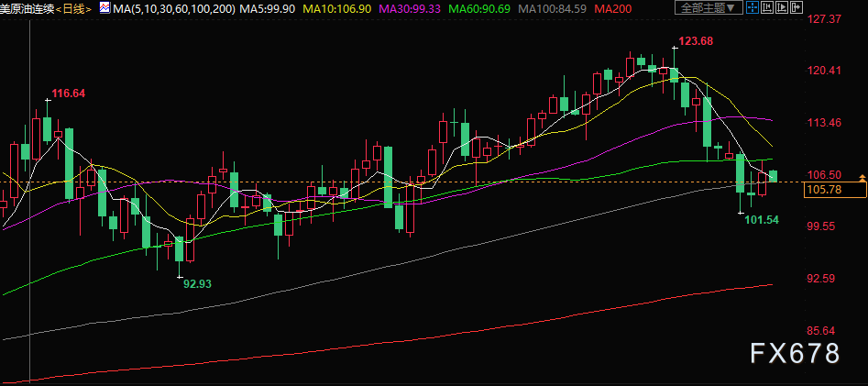Click the last green candlestick on the right
Viewport: 868px width, 386px height.
pos(774,176)
